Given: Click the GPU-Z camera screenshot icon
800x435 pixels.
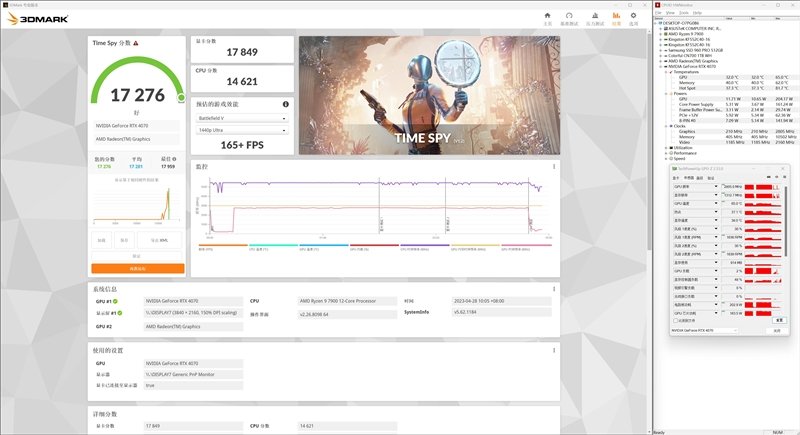Looking at the screenshot, I should pyautogui.click(x=768, y=177).
